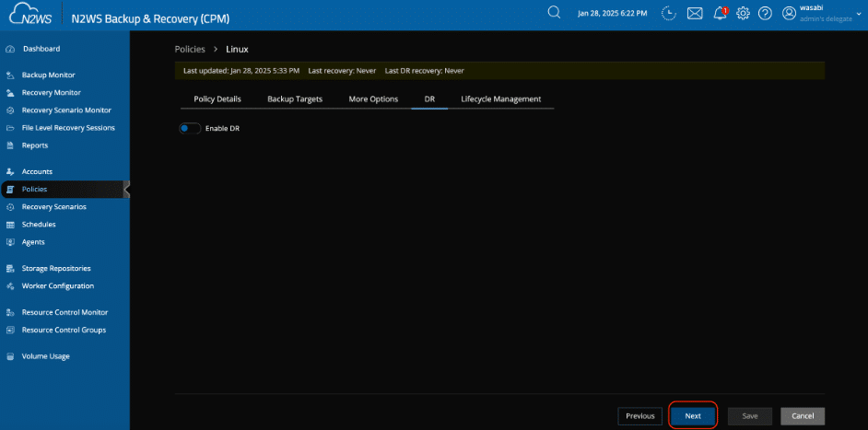Click the Resource Control Monitor icon
868x430 pixels.
9,313
